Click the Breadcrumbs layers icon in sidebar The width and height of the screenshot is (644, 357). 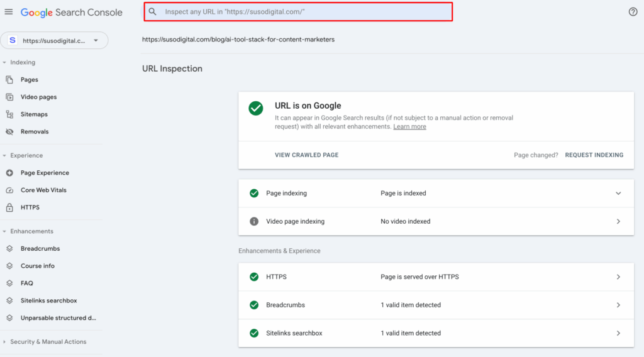tap(9, 249)
